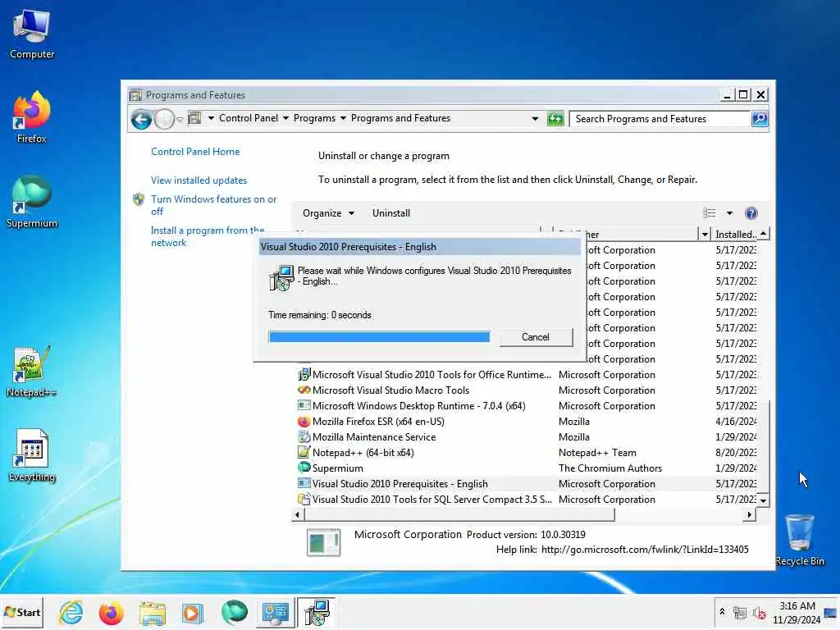Open the Publisher column filter dropdown

click(705, 234)
